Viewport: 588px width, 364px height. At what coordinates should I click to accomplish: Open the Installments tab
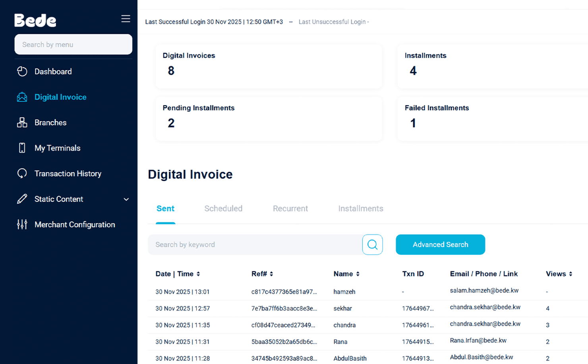(x=360, y=208)
